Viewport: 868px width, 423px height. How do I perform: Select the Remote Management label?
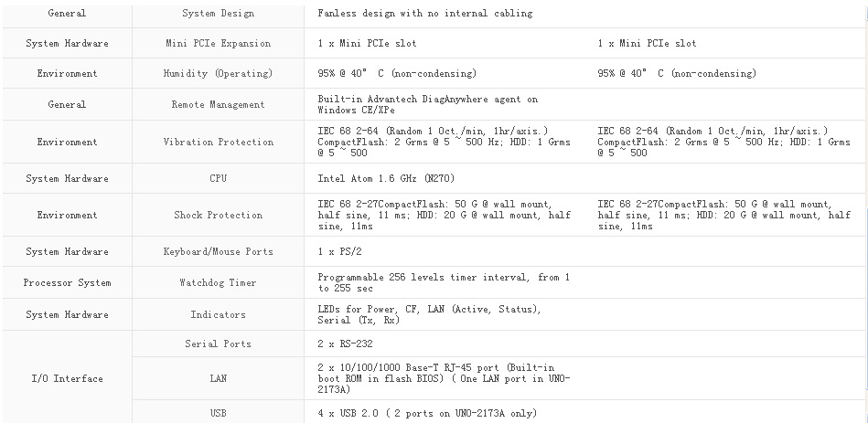pyautogui.click(x=218, y=105)
